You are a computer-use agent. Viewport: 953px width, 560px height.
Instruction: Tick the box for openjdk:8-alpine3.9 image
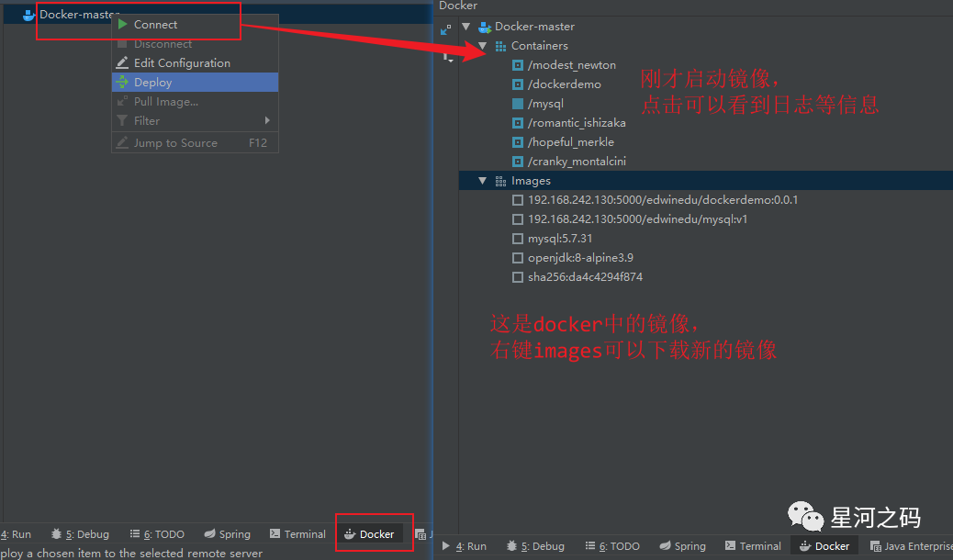pyautogui.click(x=518, y=258)
